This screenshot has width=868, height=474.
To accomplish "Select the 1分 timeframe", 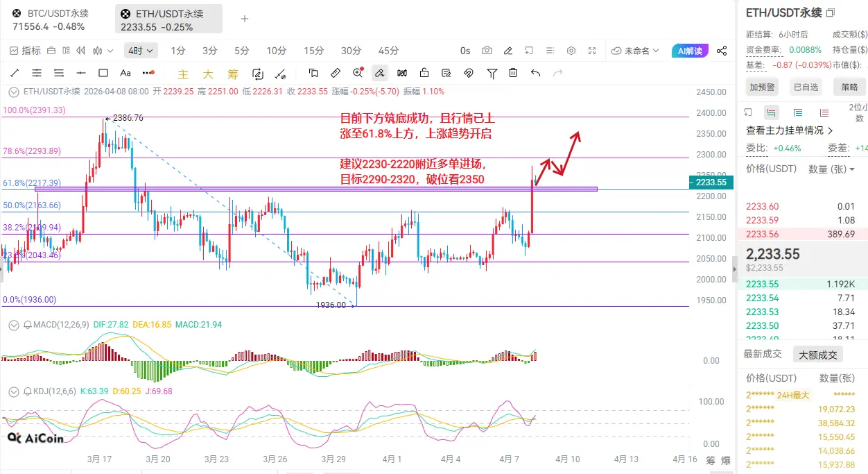I will click(x=178, y=51).
